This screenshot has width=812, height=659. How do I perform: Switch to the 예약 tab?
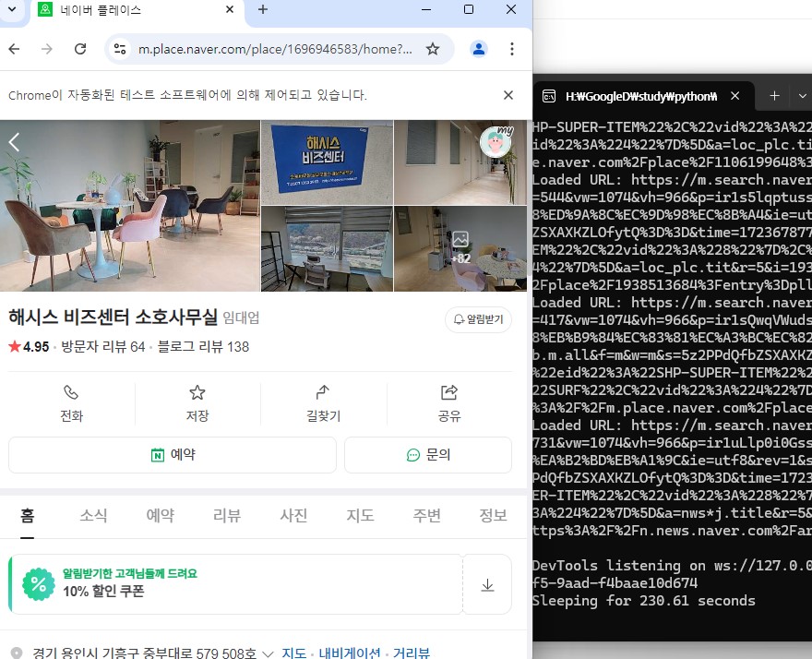pos(161,515)
